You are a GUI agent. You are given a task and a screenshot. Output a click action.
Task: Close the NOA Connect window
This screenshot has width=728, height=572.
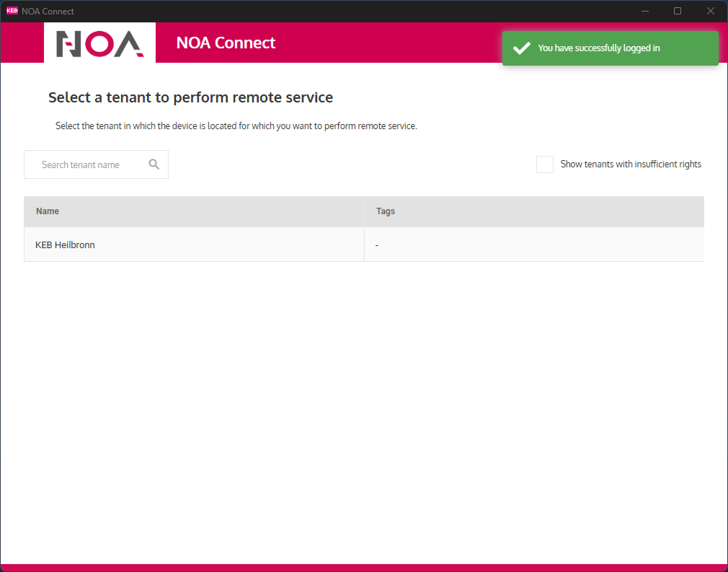coord(711,11)
